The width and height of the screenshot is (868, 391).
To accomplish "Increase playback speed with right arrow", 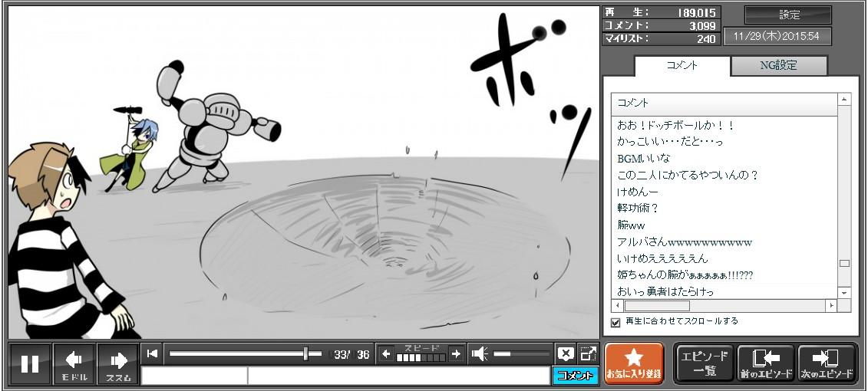I will pos(456,353).
